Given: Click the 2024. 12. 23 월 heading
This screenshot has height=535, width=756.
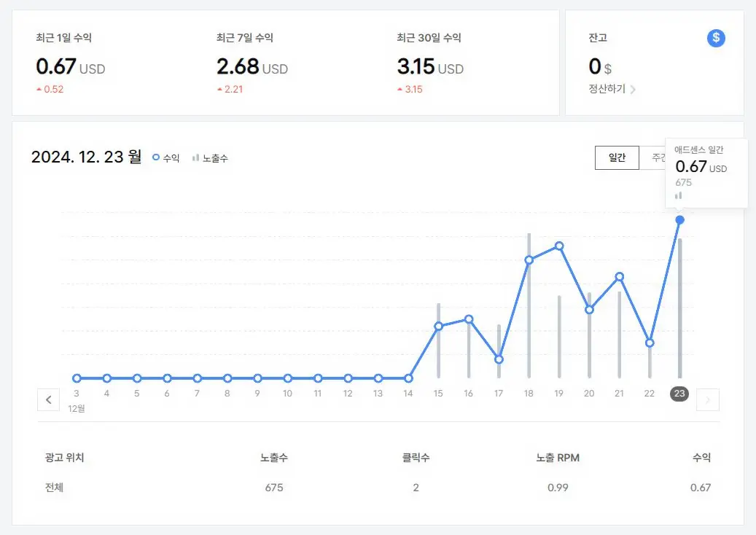Looking at the screenshot, I should point(85,157).
